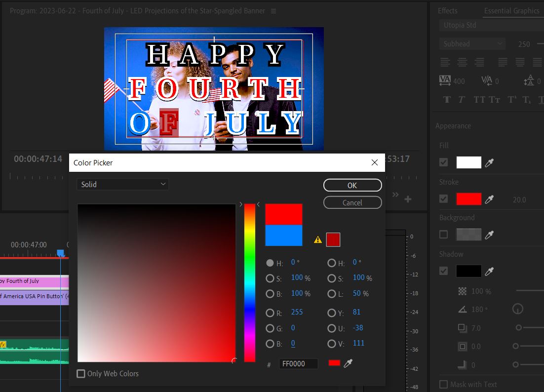544x392 pixels.
Task: Open the Subhead font style dropdown
Action: [472, 44]
